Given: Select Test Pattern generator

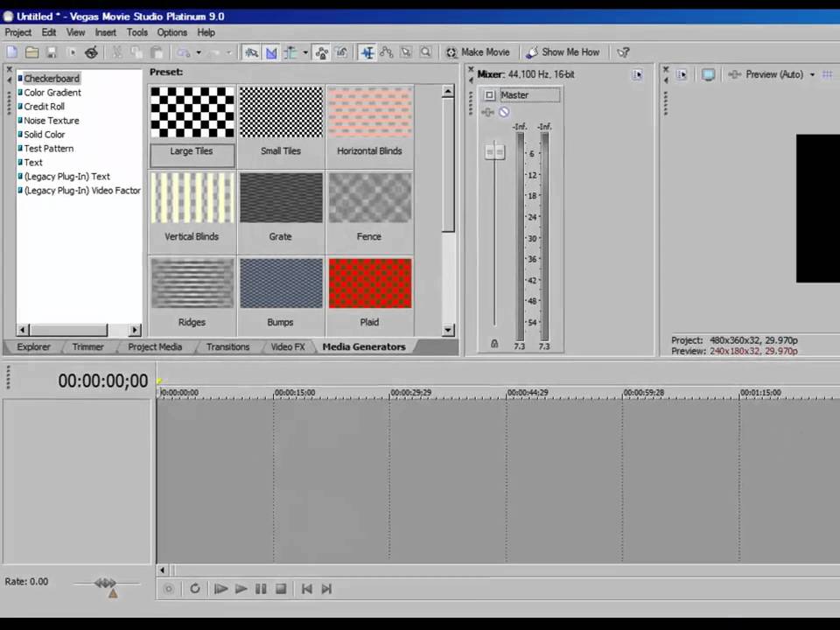Looking at the screenshot, I should click(49, 148).
